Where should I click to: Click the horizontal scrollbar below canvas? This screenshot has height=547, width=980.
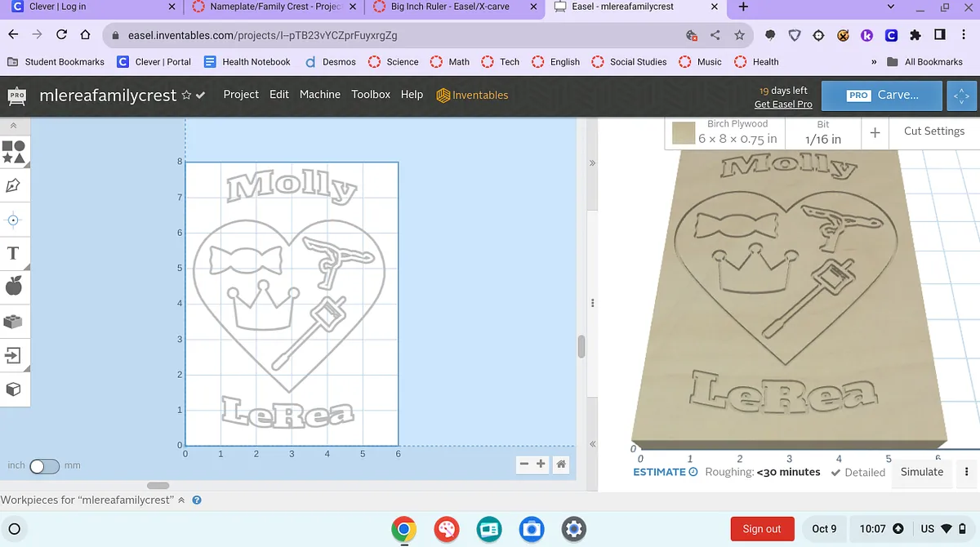point(158,486)
